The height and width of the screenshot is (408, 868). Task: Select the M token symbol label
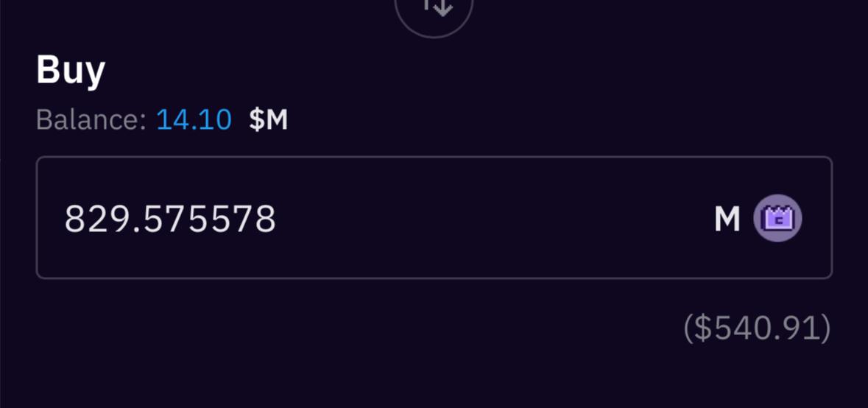[x=727, y=219]
